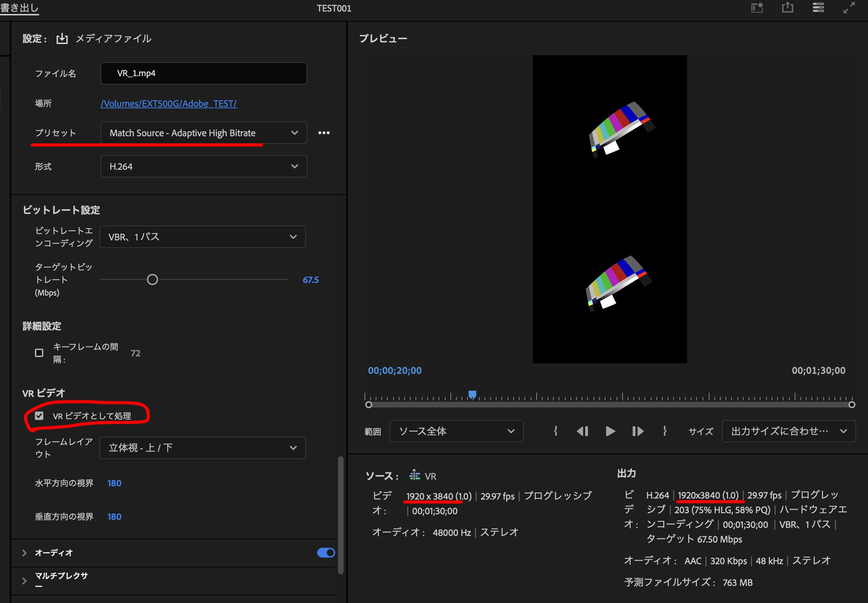The image size is (868, 603).
Task: Uncheck the VR ビデオとして処理 checkbox
Action: [x=39, y=416]
